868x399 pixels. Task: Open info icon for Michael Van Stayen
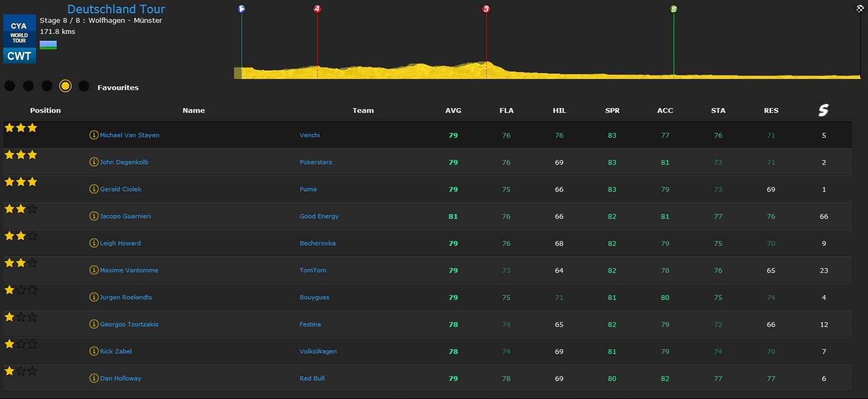[x=94, y=135]
